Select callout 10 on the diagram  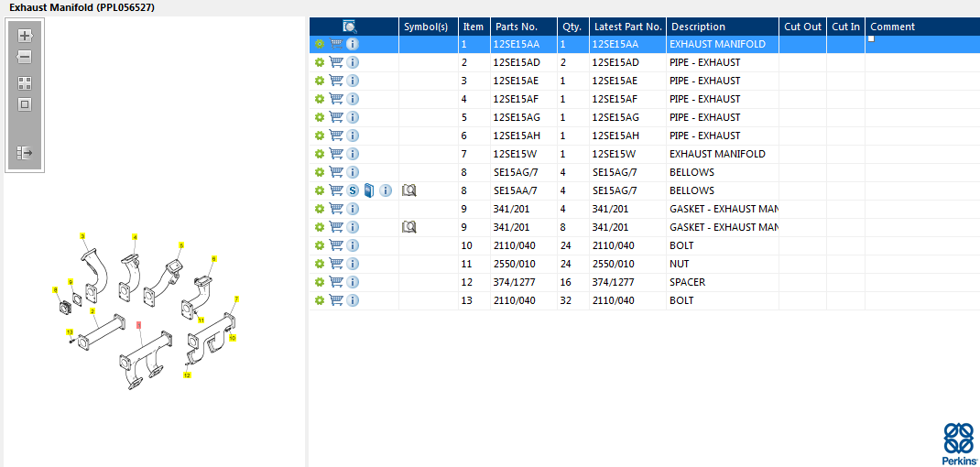point(232,338)
